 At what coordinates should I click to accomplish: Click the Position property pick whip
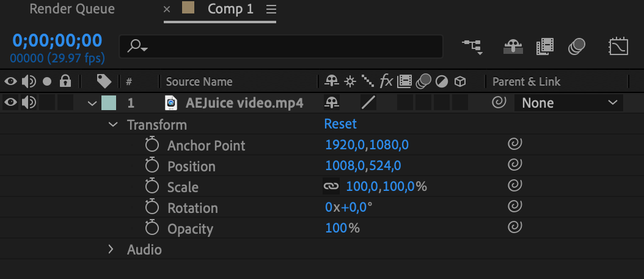[x=514, y=165]
